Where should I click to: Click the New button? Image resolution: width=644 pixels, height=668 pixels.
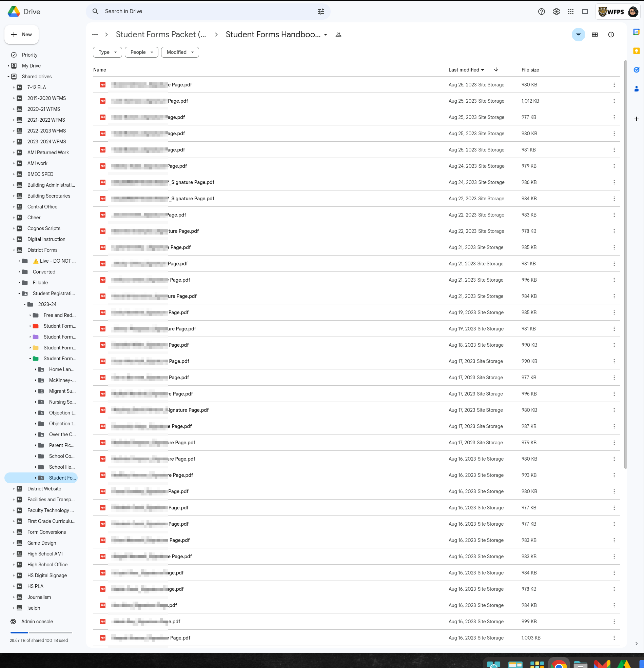[21, 35]
